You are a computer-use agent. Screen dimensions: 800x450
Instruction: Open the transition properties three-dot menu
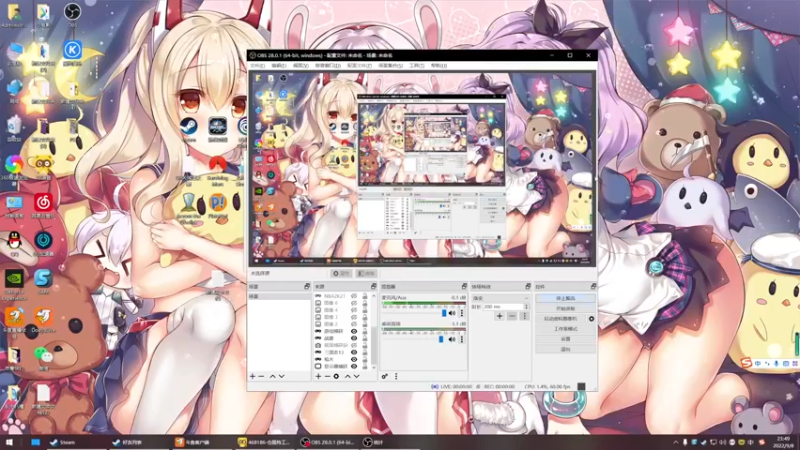click(x=524, y=316)
